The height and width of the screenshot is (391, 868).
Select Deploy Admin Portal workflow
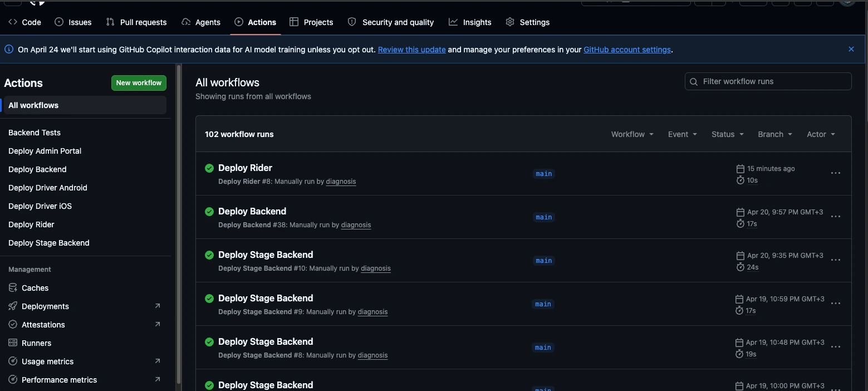[45, 151]
